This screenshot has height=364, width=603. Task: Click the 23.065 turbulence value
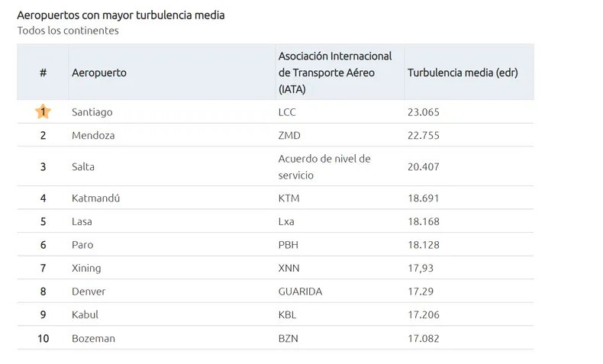424,112
